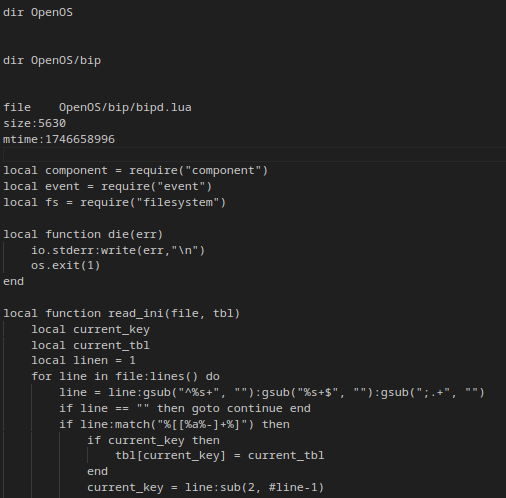
Task: Click the size:5630 line
Action: pos(35,123)
